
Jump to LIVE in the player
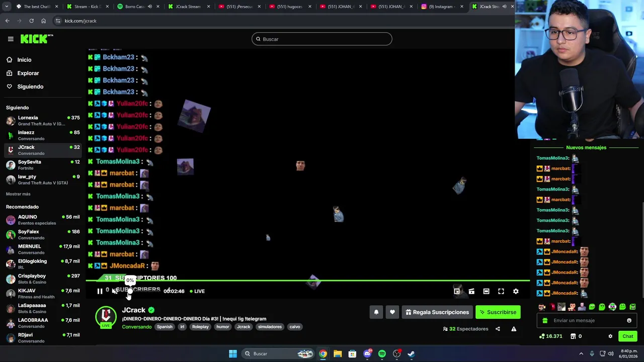(x=197, y=291)
